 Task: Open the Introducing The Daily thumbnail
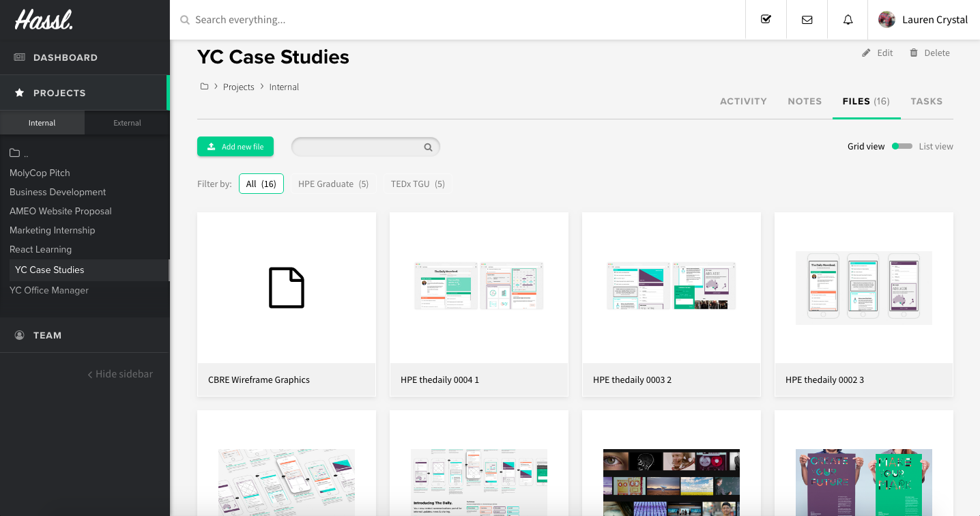pos(479,482)
